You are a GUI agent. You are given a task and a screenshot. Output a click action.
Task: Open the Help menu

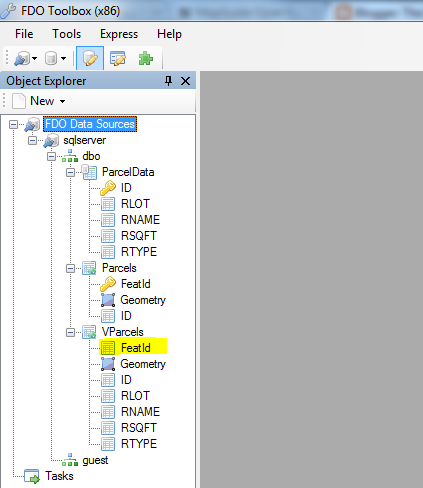(x=169, y=34)
